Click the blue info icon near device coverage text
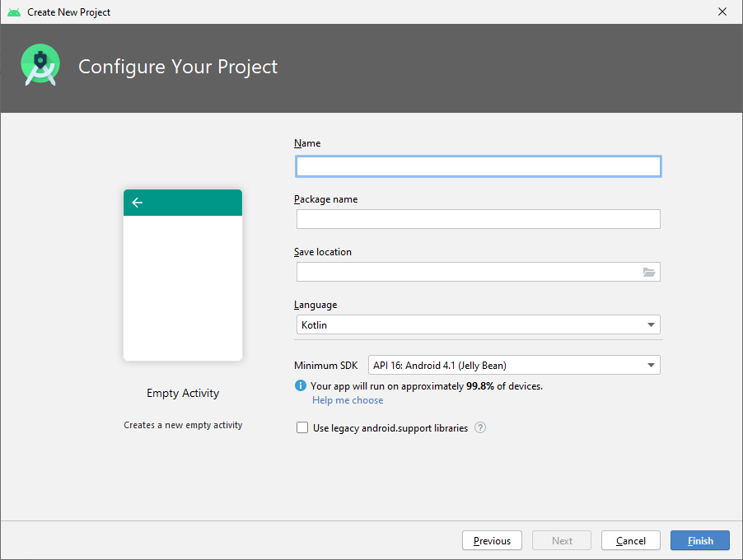Image resolution: width=743 pixels, height=560 pixels. [x=300, y=385]
